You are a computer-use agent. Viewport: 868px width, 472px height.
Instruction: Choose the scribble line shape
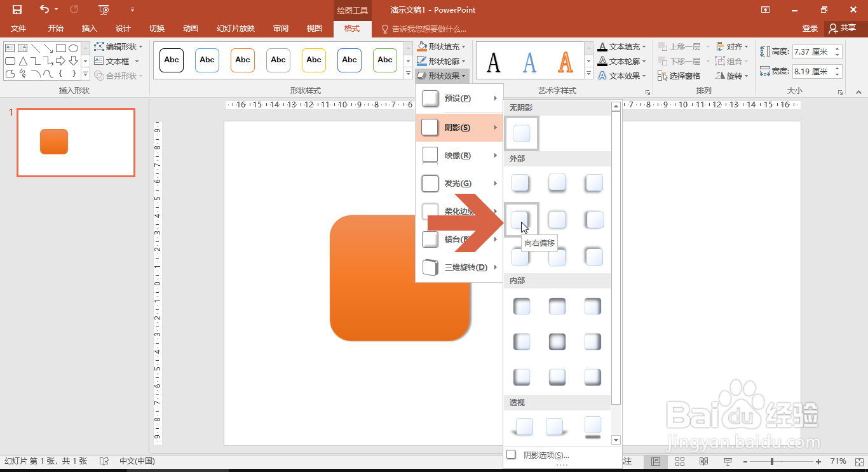coord(22,74)
